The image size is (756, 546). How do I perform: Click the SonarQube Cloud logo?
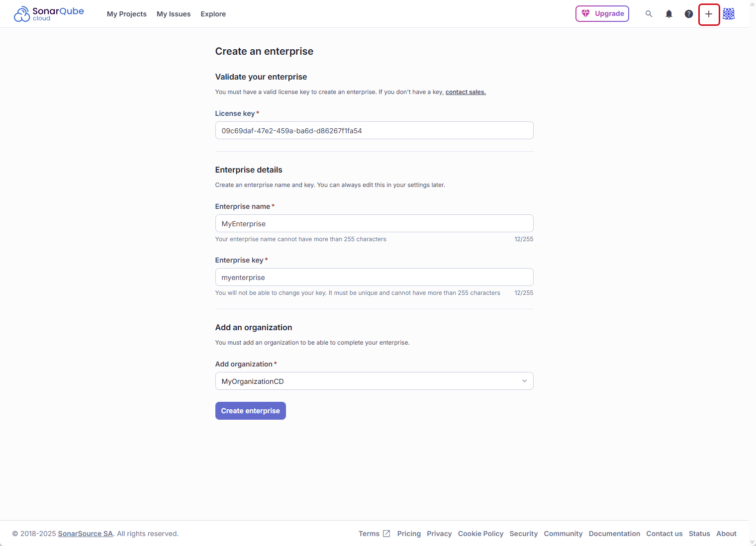coord(48,13)
